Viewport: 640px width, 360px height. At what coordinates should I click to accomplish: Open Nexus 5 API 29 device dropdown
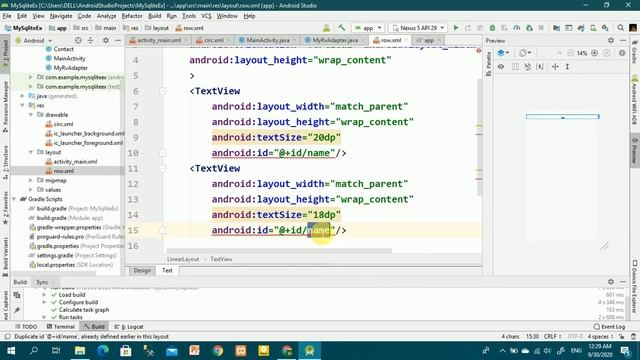(418, 28)
